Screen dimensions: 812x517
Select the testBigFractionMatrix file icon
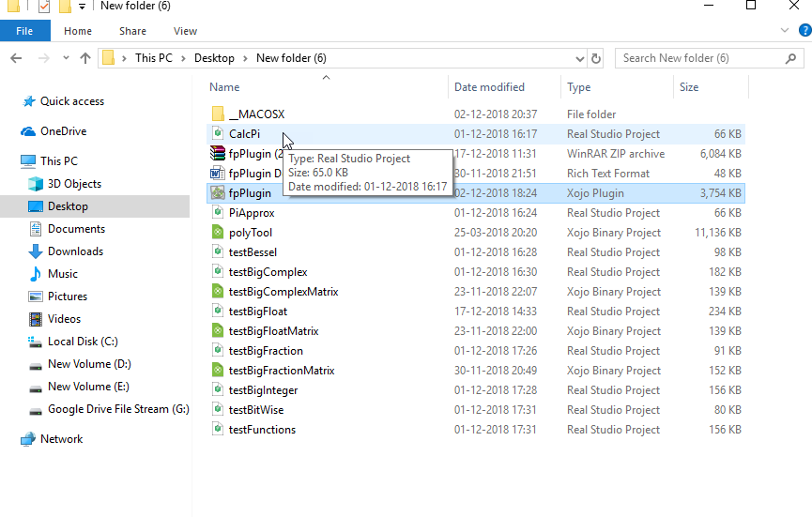coord(218,370)
